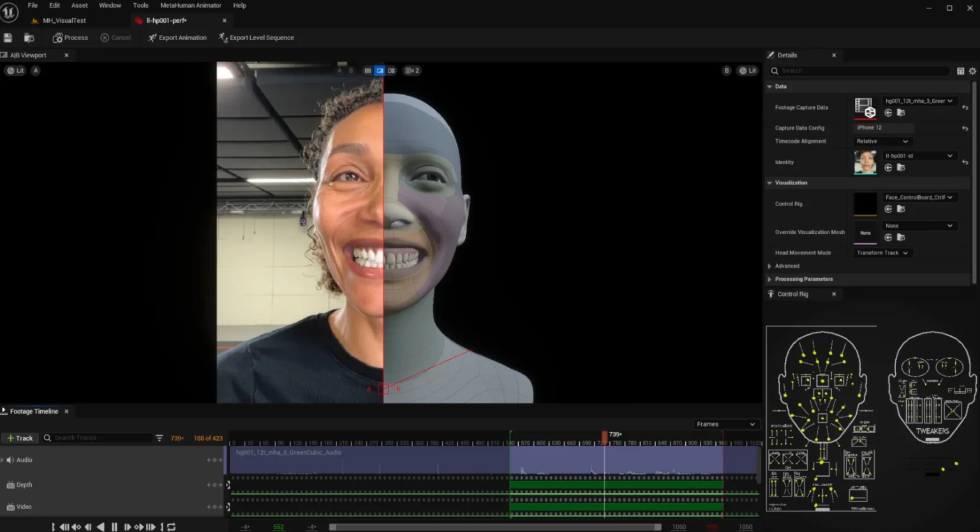Toggle left viewport Lit view mode
The image size is (980, 532).
coord(15,71)
